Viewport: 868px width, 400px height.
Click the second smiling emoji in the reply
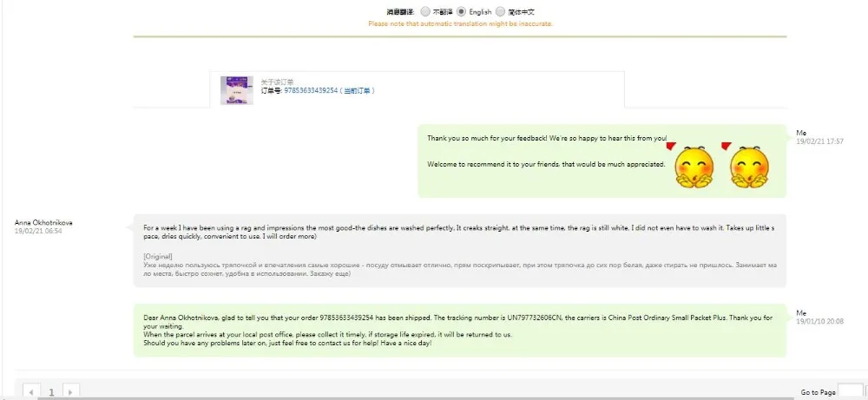tap(749, 167)
